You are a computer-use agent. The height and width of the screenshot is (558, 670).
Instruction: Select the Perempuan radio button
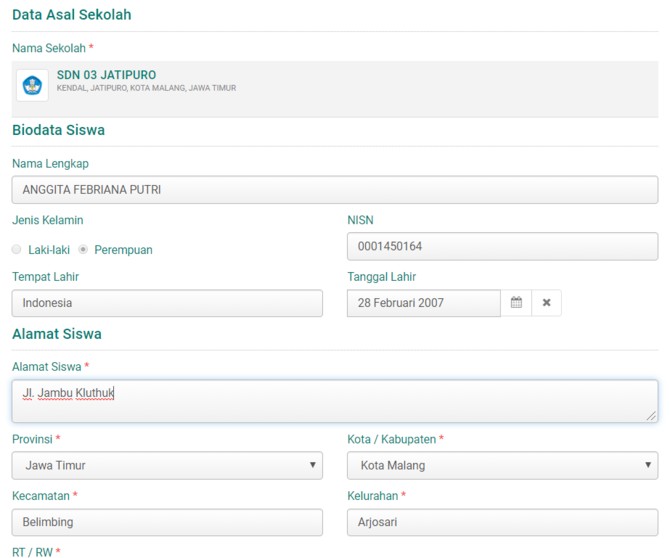[x=83, y=250]
